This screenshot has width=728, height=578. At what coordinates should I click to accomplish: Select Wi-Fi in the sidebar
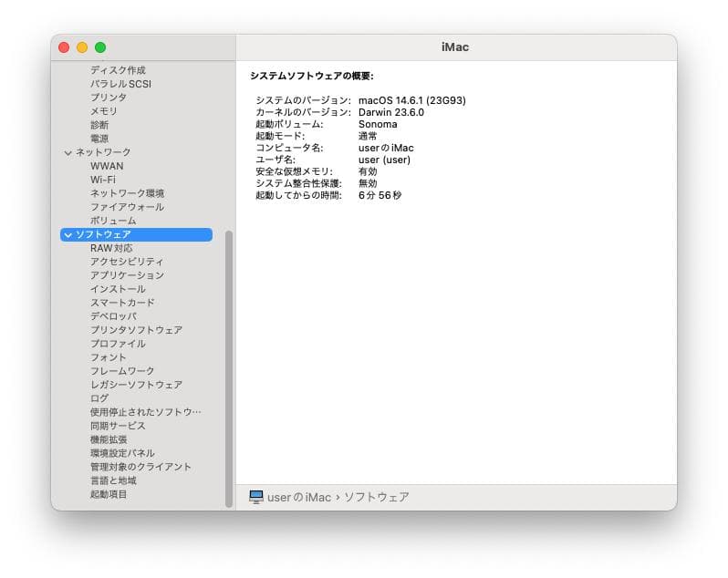(103, 180)
